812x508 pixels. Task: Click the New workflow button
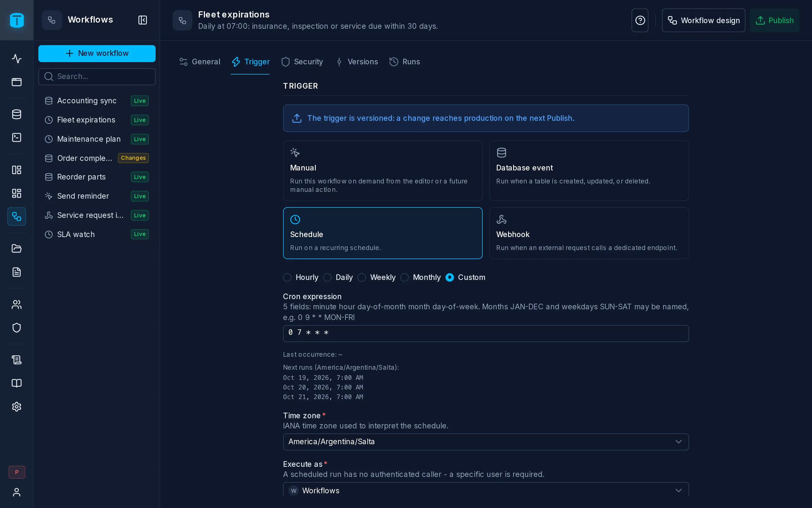97,53
